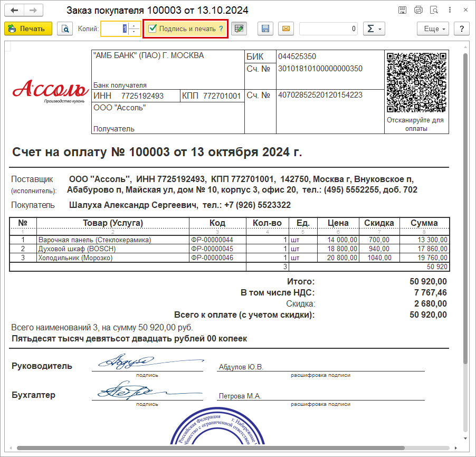Click the title bar printer icon
This screenshot has height=457, width=476.
(418, 11)
